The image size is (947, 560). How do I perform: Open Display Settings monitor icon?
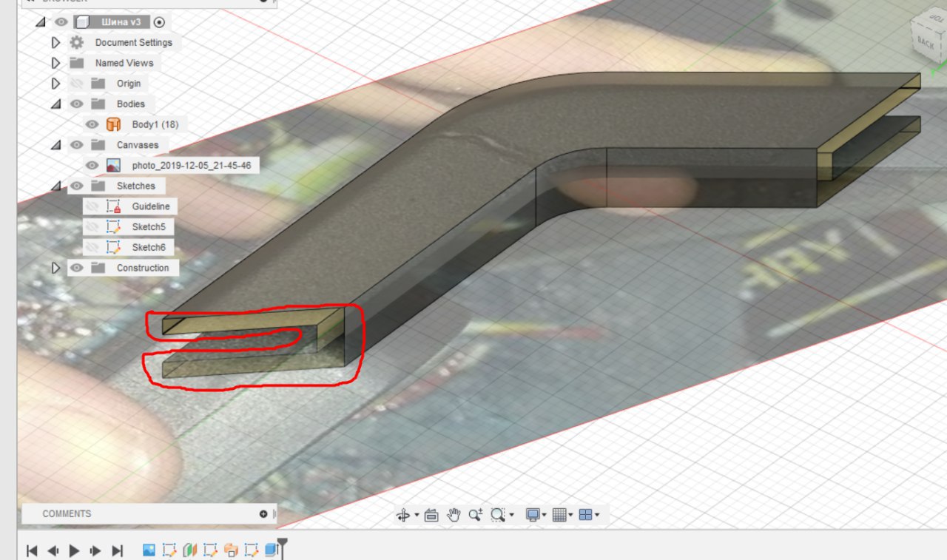point(533,515)
